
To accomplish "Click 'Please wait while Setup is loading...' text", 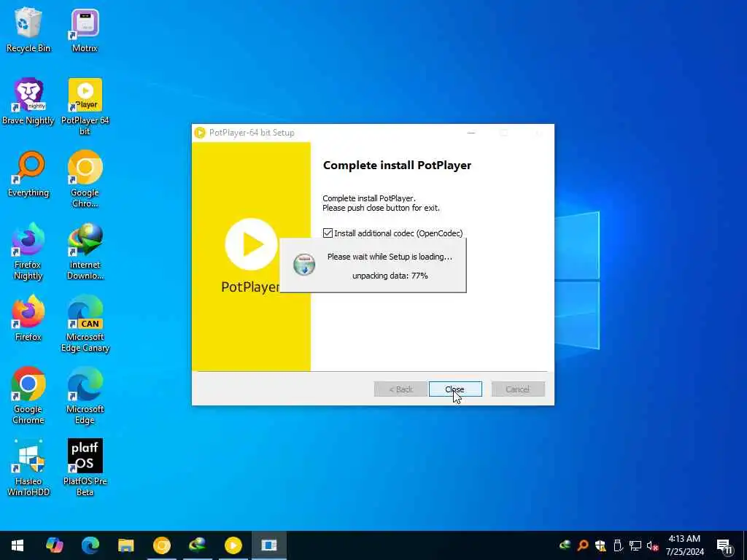I will (x=390, y=257).
